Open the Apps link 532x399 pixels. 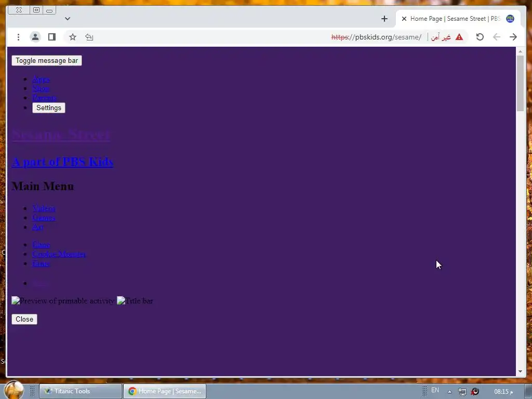coord(41,79)
